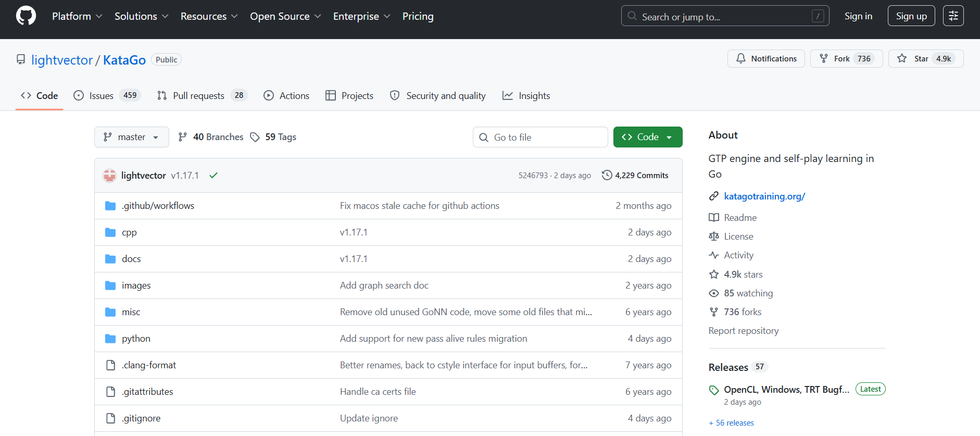Switch to the Actions tab
Image resolution: width=980 pixels, height=436 pixels.
click(286, 95)
